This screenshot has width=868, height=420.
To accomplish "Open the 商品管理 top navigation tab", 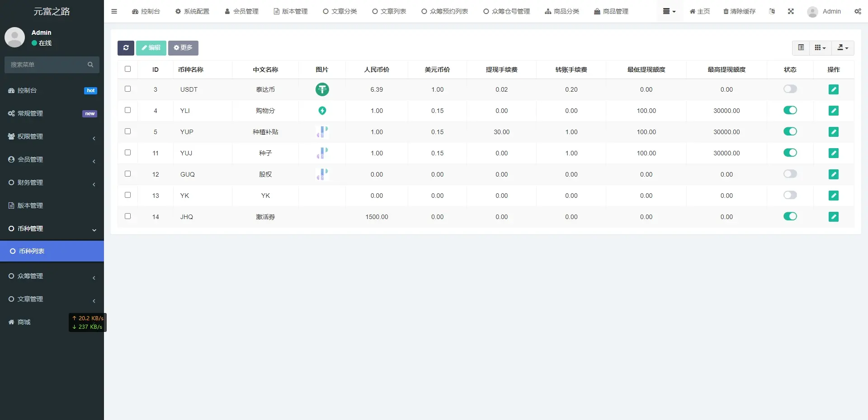I will coord(611,11).
